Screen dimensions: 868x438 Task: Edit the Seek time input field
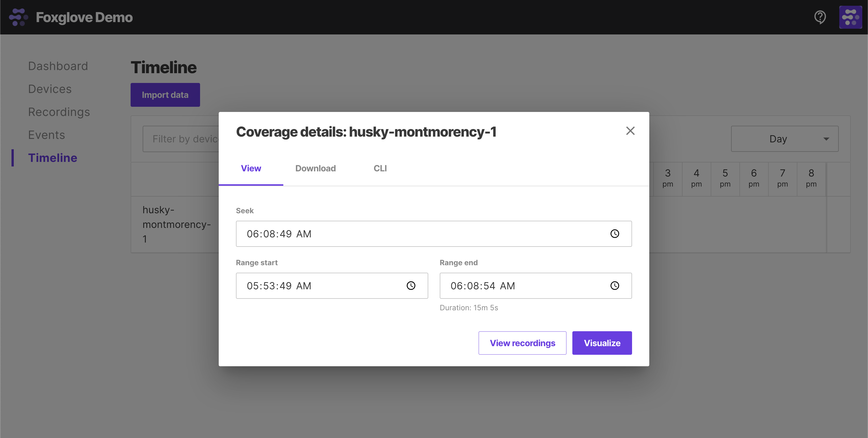[435, 234]
